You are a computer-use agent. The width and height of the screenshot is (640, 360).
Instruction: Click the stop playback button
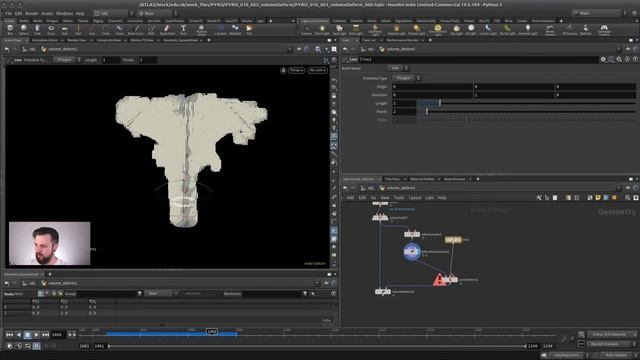pos(27,335)
